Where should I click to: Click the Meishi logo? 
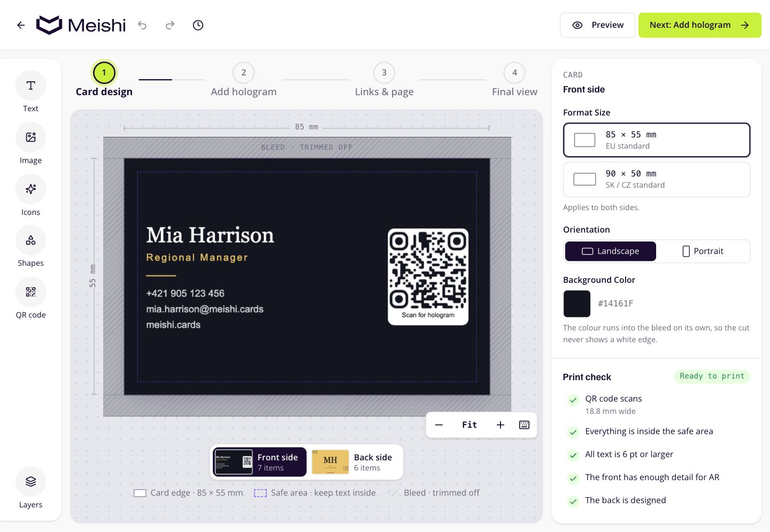click(x=81, y=25)
